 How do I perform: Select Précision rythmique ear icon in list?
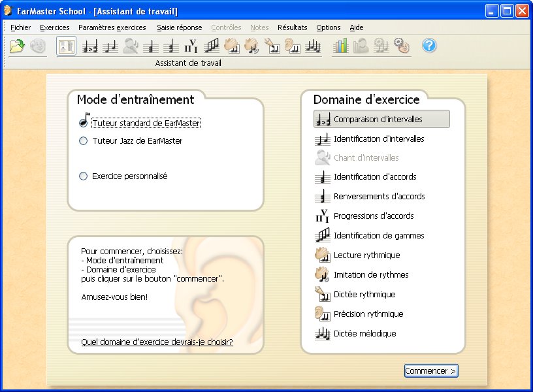pos(323,314)
